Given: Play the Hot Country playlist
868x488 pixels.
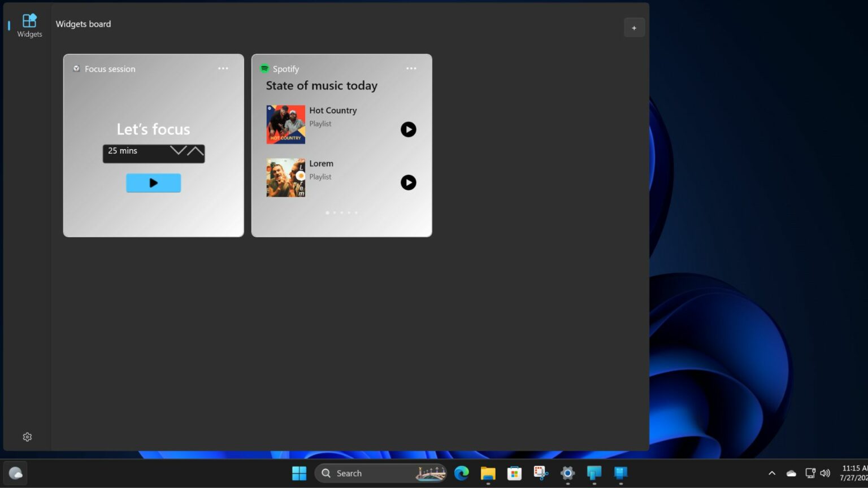Looking at the screenshot, I should coord(408,129).
